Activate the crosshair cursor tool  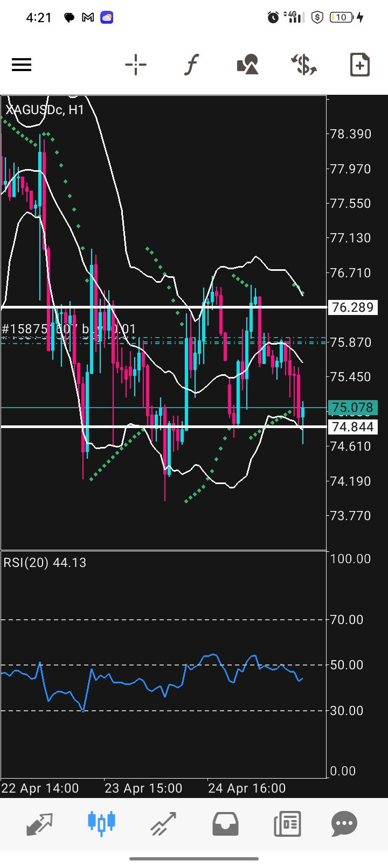[x=136, y=65]
